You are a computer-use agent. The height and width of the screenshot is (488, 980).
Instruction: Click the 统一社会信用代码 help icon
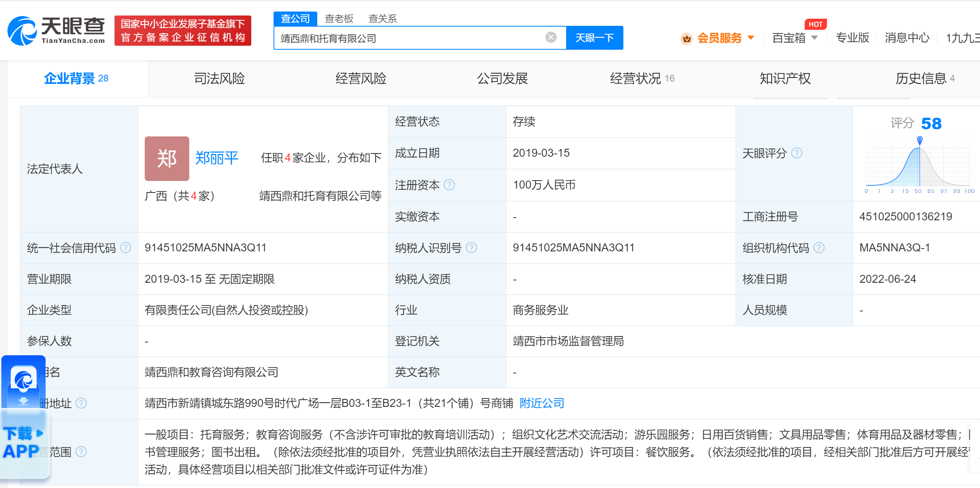[x=126, y=247]
